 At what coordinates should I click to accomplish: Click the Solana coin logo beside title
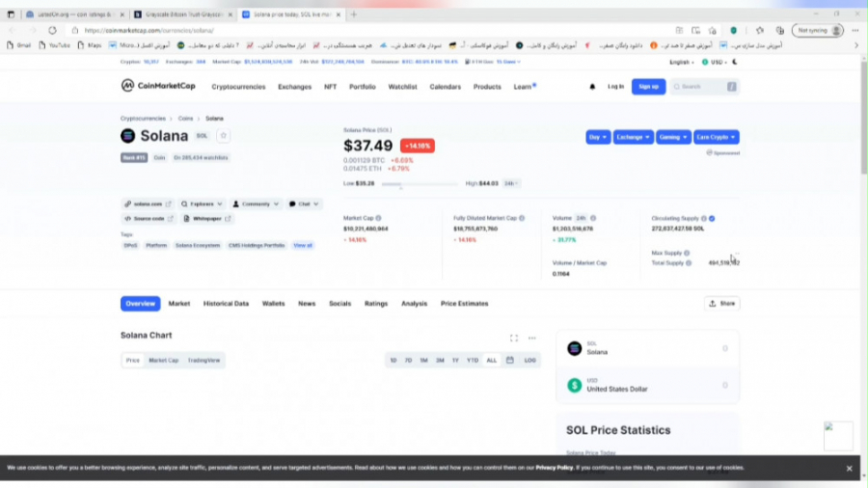pos(128,136)
